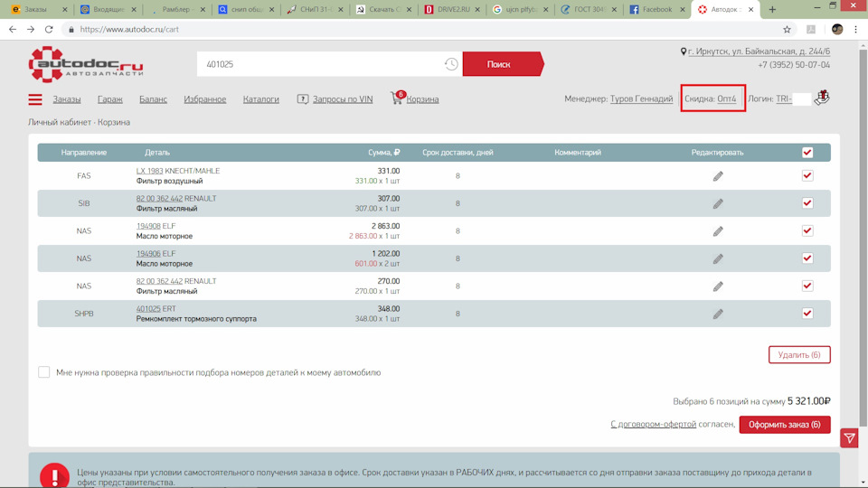Viewport: 868px width, 488px height.
Task: Open the Баланс menu link
Action: [x=154, y=99]
